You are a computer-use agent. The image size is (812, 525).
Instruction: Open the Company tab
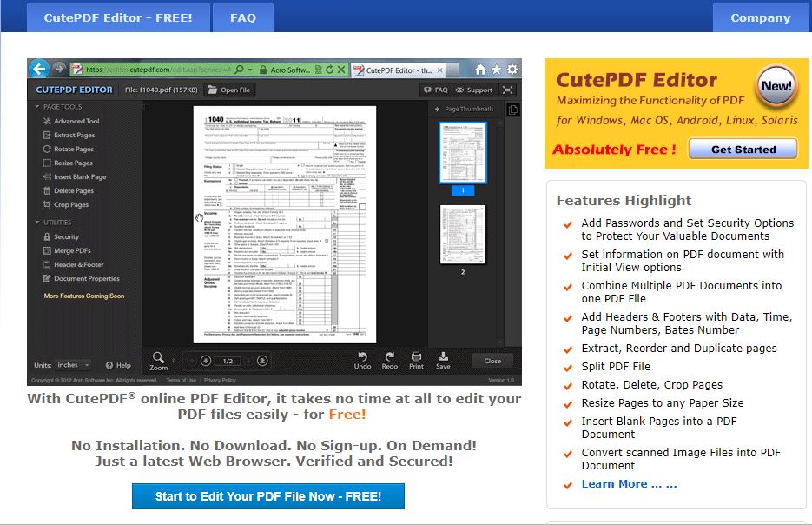[x=760, y=17]
